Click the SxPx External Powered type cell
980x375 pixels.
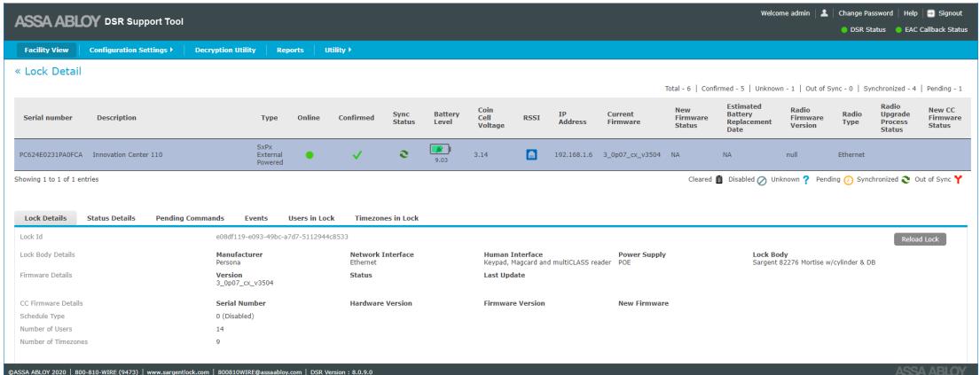click(270, 154)
